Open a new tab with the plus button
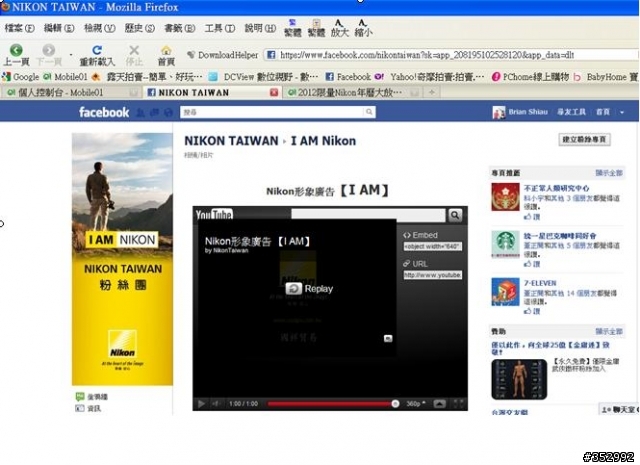Image resolution: width=640 pixels, height=465 pixels. [x=431, y=93]
